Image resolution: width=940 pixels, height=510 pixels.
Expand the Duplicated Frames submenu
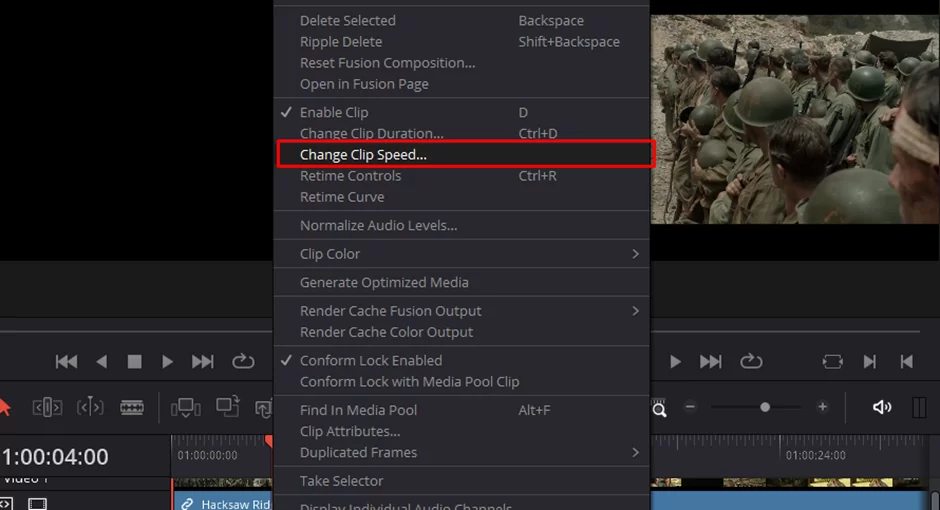pyautogui.click(x=462, y=452)
